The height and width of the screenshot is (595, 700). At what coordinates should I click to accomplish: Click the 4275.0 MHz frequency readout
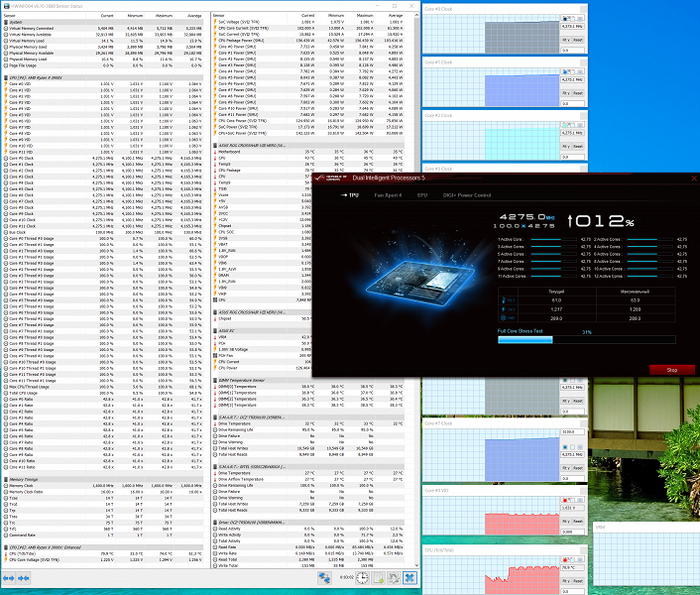click(526, 217)
